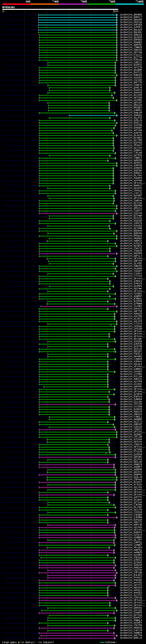
Task: Select label UniRef100_Q31FB8
Action: (x=131, y=125)
